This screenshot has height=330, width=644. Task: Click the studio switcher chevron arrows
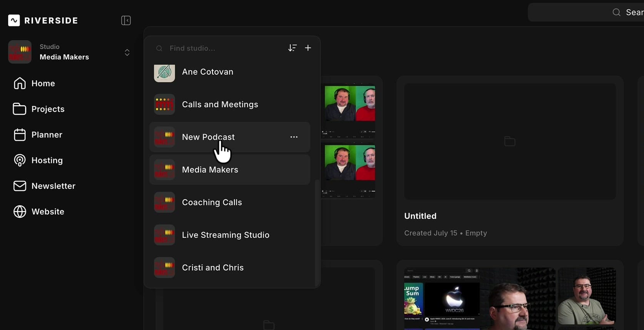(x=127, y=52)
